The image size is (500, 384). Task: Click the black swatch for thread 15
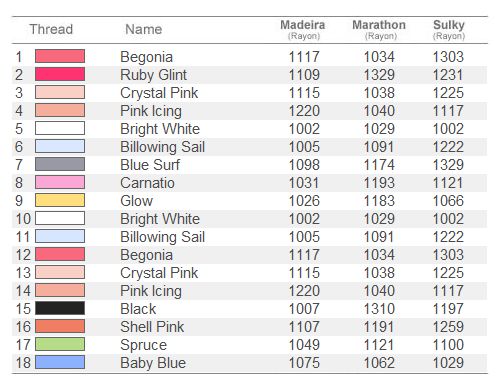pos(60,308)
